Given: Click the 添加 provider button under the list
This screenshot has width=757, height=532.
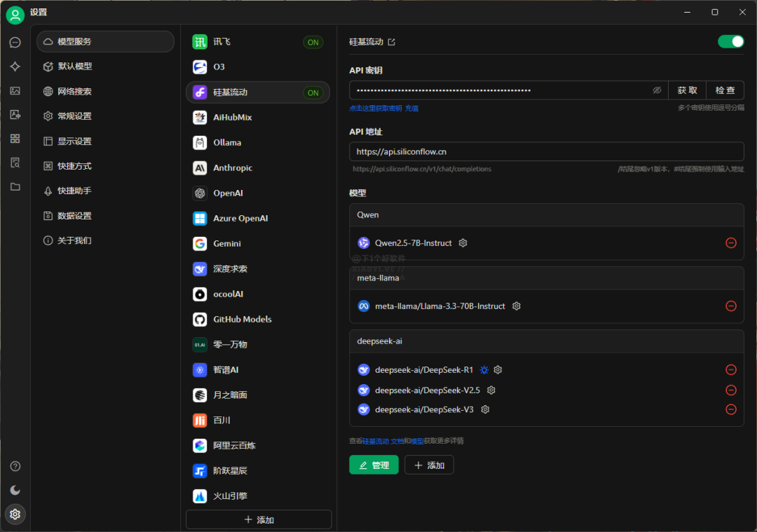Looking at the screenshot, I should coord(259,519).
